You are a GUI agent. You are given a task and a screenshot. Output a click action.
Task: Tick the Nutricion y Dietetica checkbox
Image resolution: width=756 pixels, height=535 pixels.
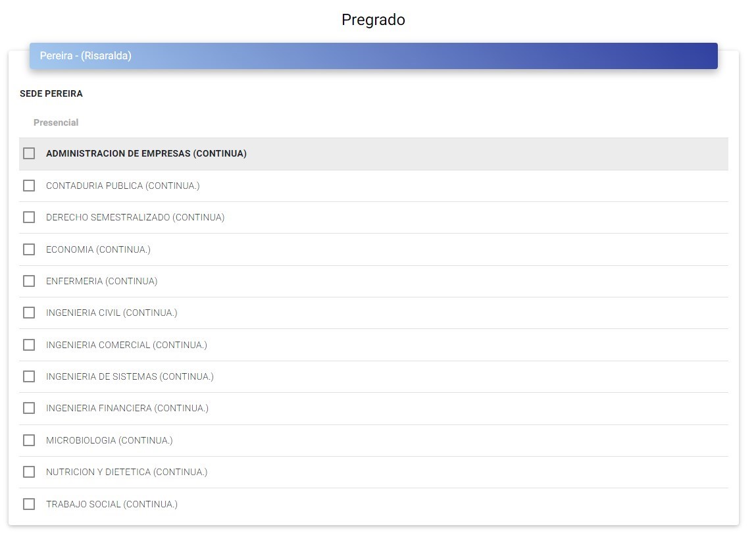point(29,472)
